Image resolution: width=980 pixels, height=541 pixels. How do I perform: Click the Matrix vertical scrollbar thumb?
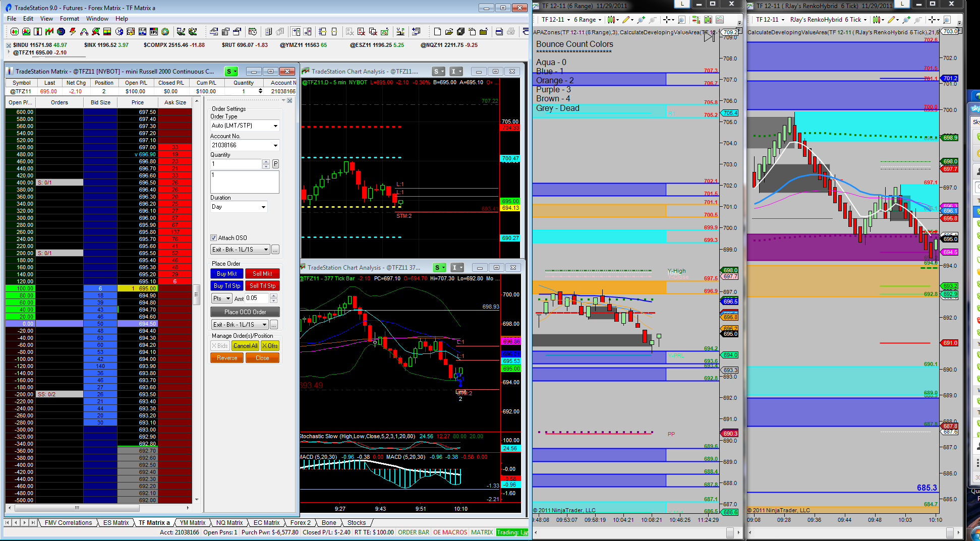(x=196, y=294)
